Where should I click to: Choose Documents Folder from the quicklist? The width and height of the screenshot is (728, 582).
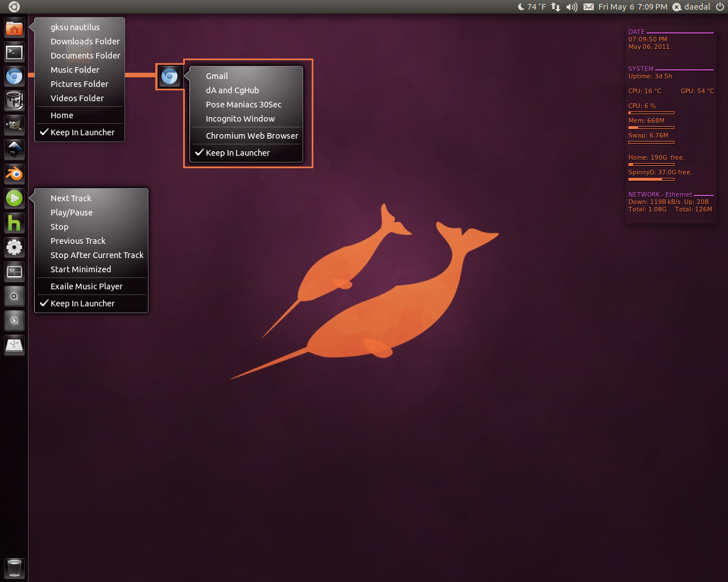point(80,56)
